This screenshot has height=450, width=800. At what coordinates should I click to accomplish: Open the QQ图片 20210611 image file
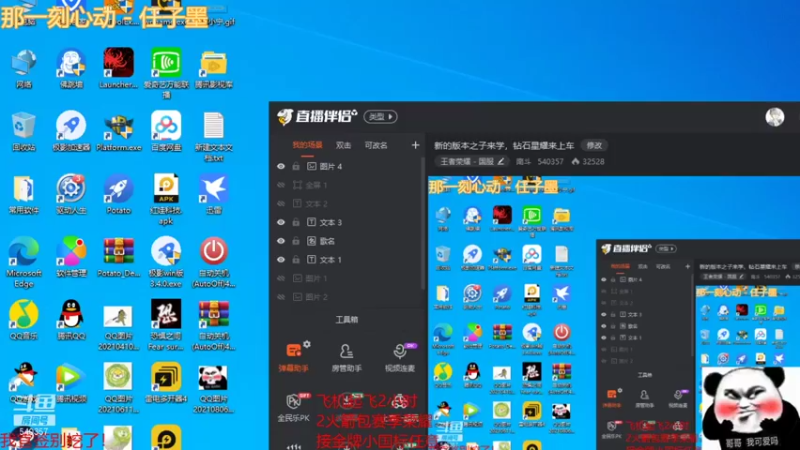[x=118, y=388]
